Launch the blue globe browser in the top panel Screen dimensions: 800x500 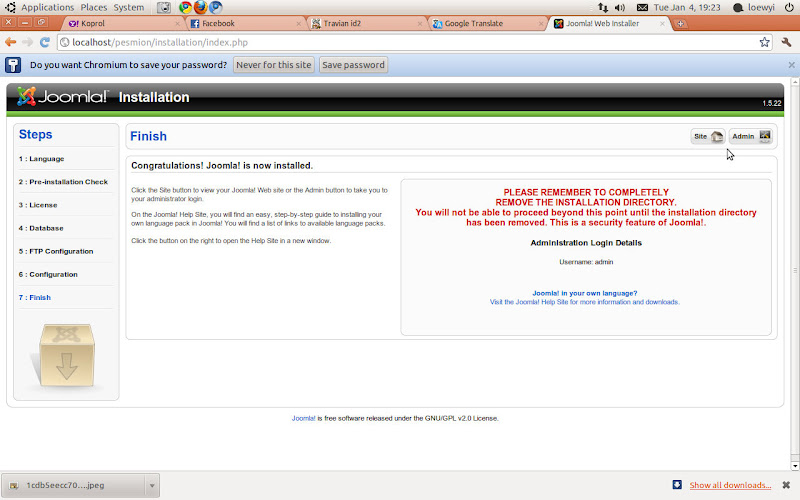(216, 7)
